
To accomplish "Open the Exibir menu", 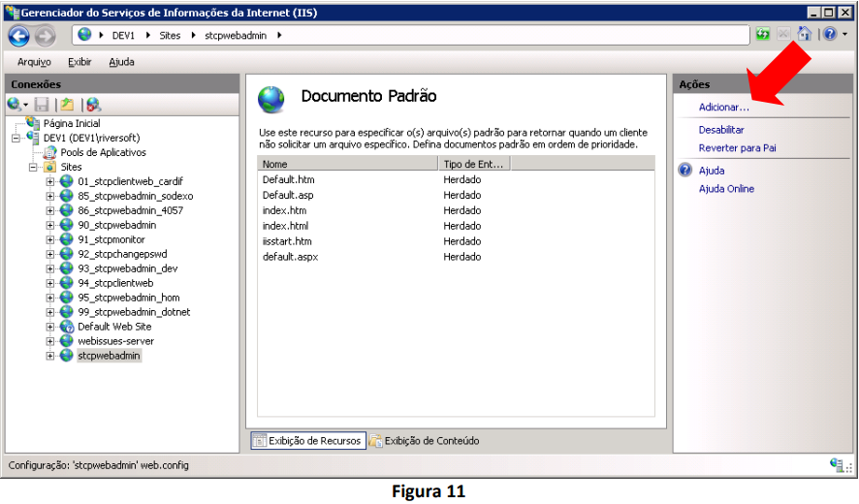I will [x=80, y=62].
